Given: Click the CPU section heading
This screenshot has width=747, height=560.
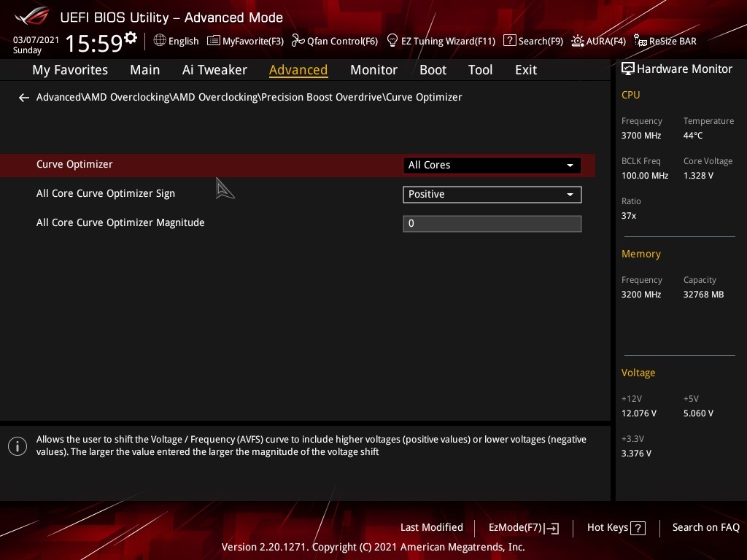Looking at the screenshot, I should (x=631, y=96).
